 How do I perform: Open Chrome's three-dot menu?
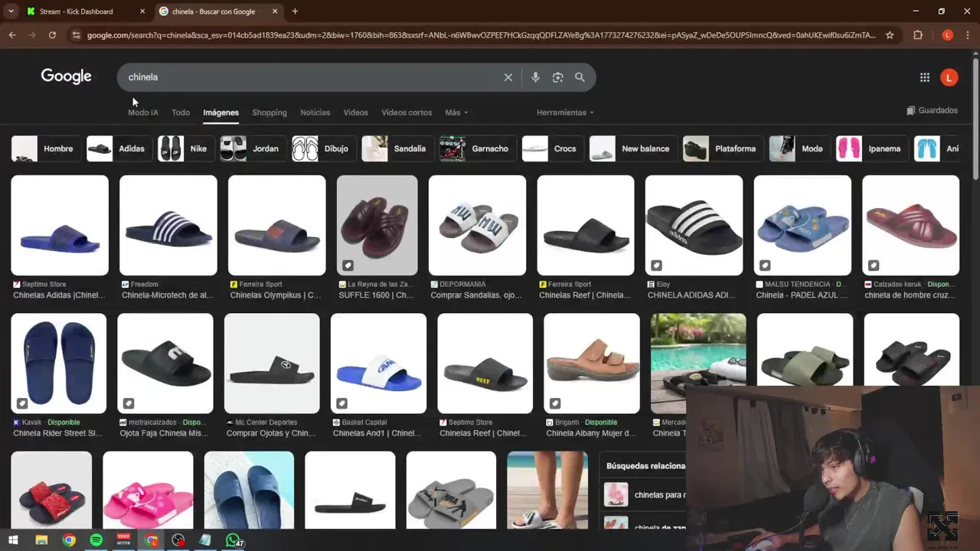point(969,35)
